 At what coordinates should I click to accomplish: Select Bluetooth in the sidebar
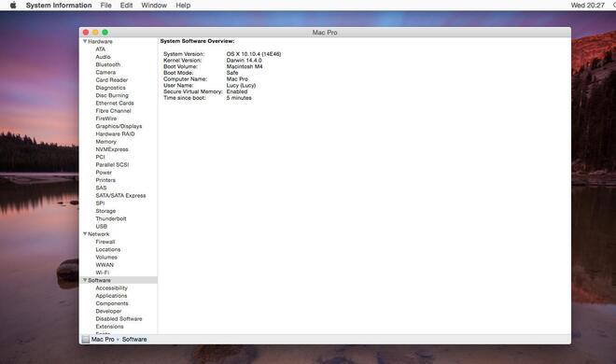[108, 64]
